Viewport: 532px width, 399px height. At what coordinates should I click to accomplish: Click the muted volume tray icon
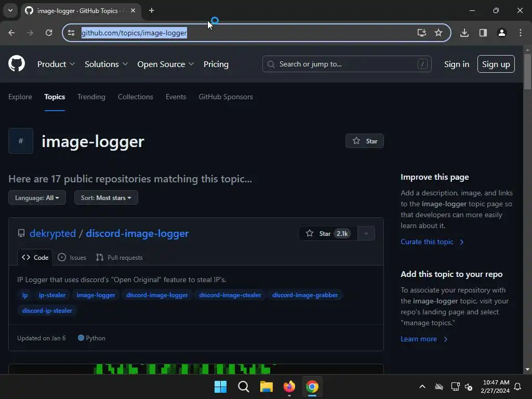pos(469,387)
